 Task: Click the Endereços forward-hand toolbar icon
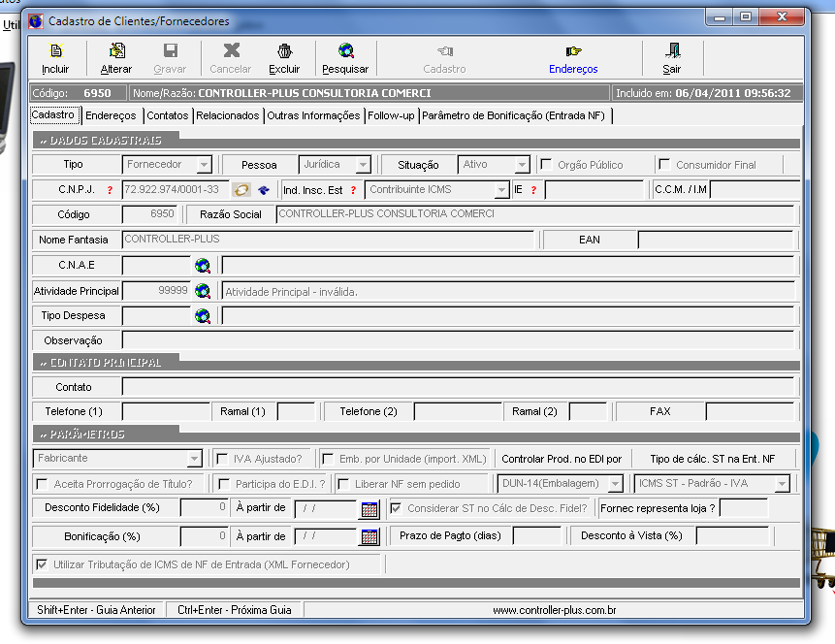point(573,51)
